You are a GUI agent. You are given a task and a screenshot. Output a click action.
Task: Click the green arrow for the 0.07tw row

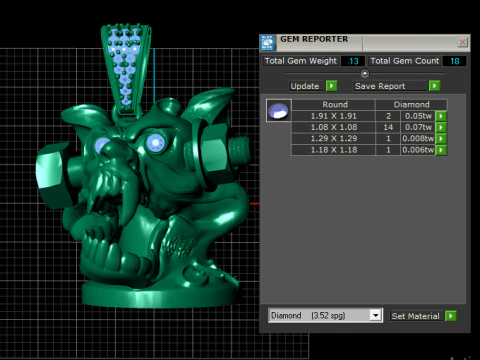click(x=441, y=127)
